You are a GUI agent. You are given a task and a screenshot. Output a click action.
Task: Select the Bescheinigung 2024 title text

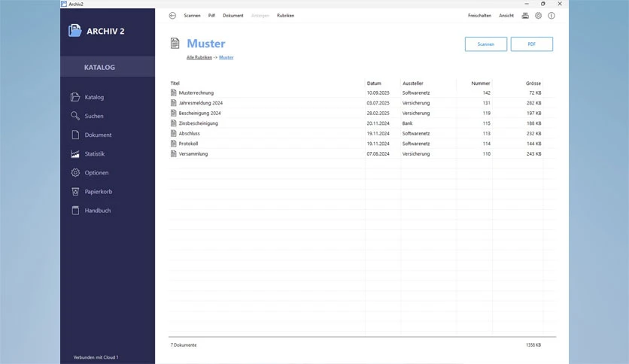click(x=200, y=113)
